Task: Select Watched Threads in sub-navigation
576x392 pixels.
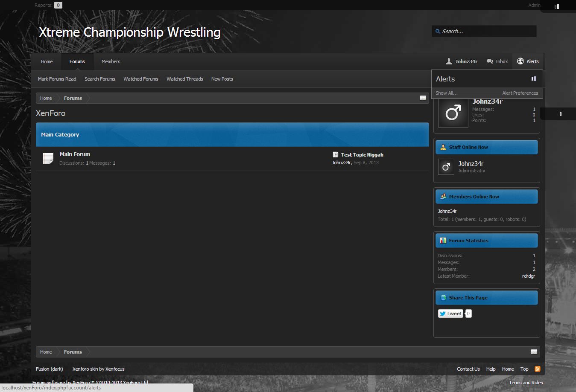Action: pos(184,79)
